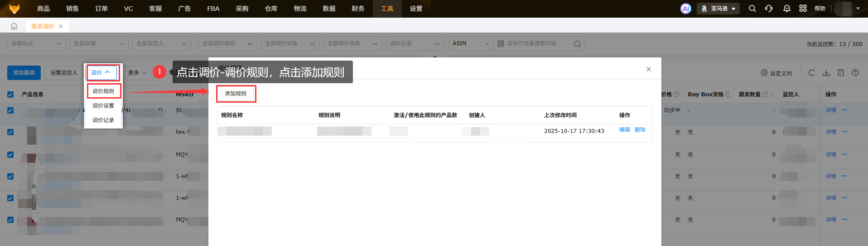Go to the home tab icon
Screen dimensions: 868x246
(14, 26)
